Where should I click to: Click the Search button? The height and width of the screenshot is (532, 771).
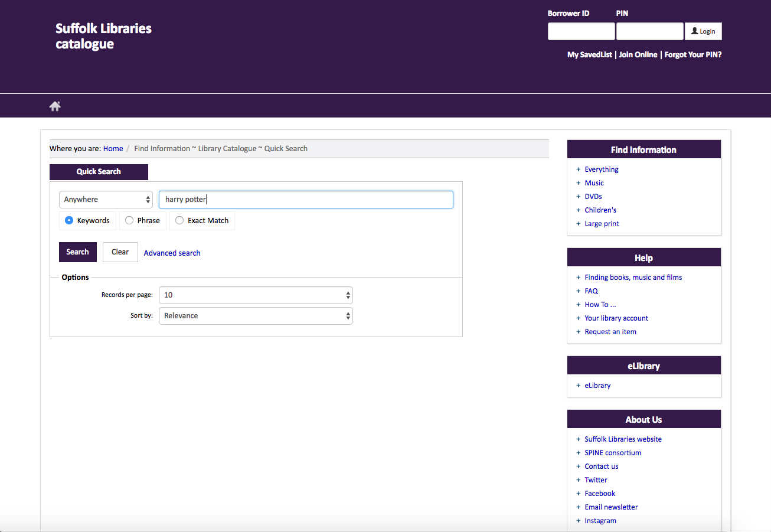click(77, 252)
